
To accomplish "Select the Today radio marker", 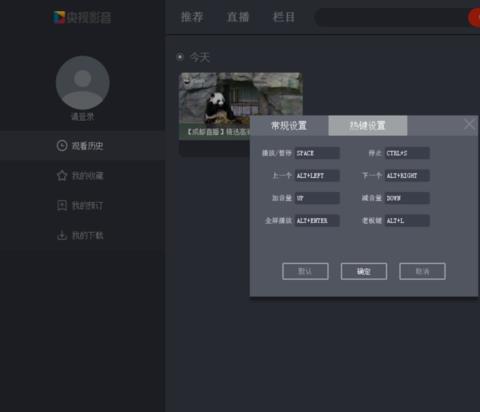I will point(180,57).
